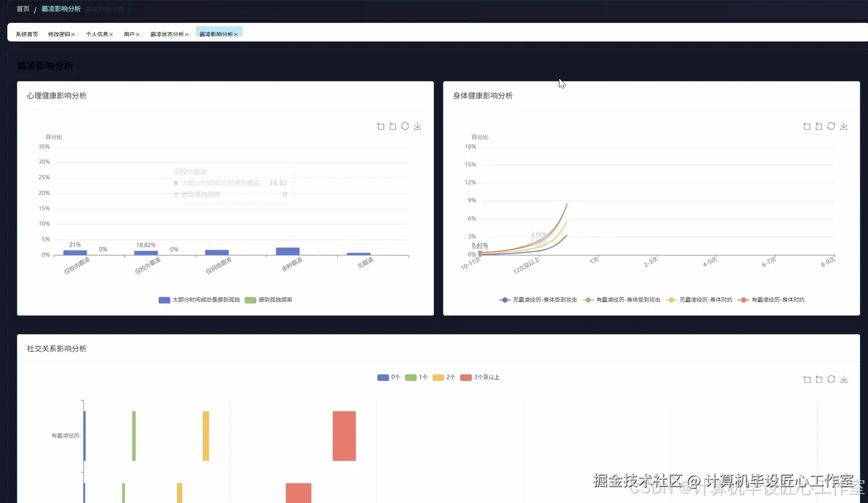Click the 无霸凌 axis label
The height and width of the screenshot is (503, 868).
tap(366, 263)
